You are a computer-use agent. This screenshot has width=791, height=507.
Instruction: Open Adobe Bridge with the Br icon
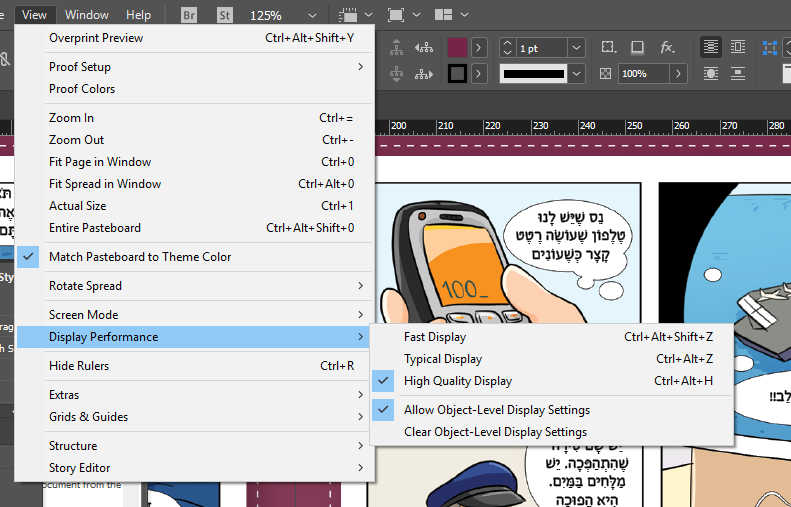(189, 15)
